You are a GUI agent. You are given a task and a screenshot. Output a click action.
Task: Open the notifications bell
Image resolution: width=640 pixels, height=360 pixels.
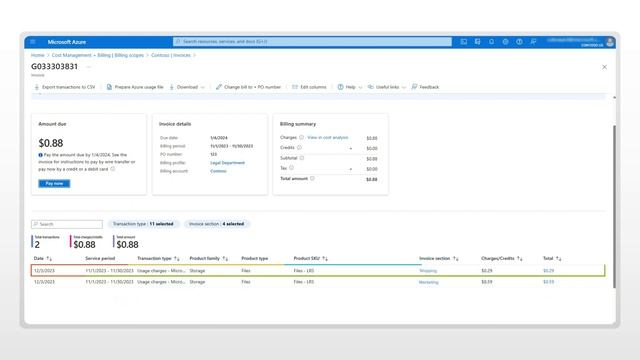pyautogui.click(x=491, y=42)
